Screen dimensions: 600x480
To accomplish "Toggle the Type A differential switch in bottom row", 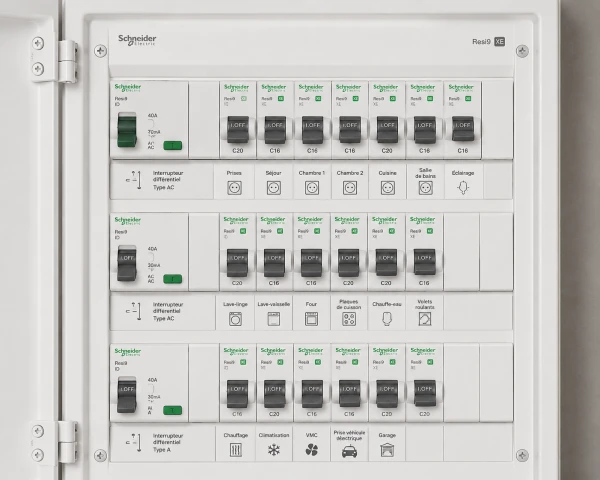I will coord(127,394).
